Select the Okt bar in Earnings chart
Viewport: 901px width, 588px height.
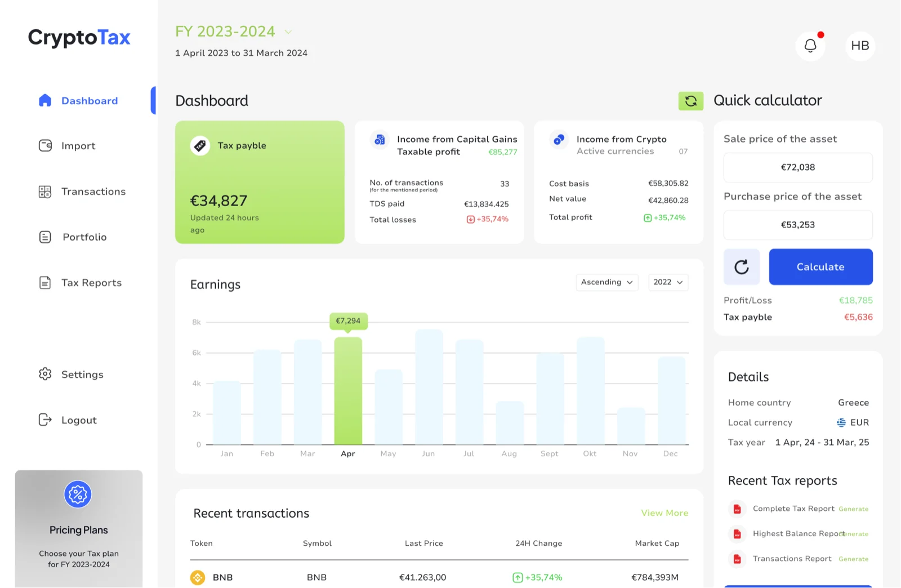pos(590,391)
